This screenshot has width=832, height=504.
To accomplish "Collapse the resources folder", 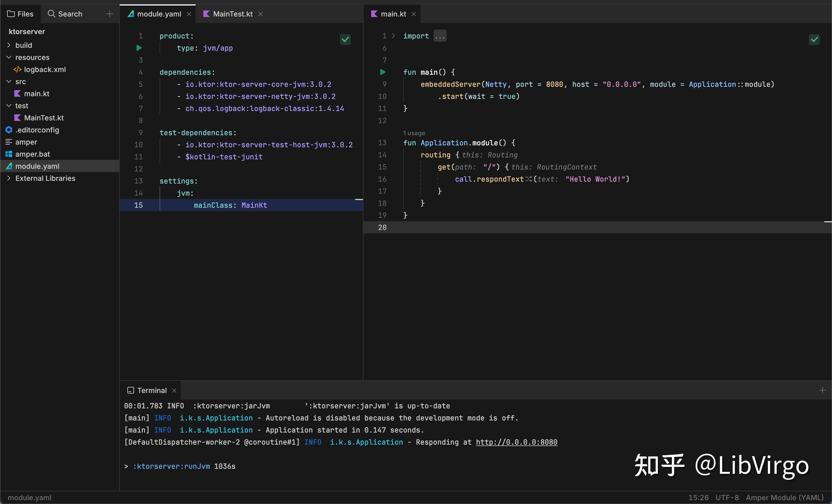I will (9, 57).
